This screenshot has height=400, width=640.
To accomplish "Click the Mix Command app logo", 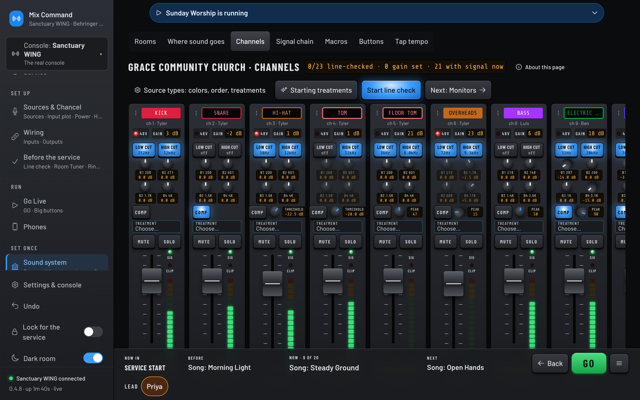I will pos(16,18).
